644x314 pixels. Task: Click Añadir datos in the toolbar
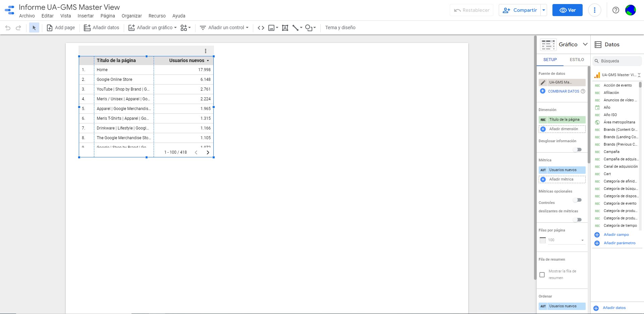[102, 28]
